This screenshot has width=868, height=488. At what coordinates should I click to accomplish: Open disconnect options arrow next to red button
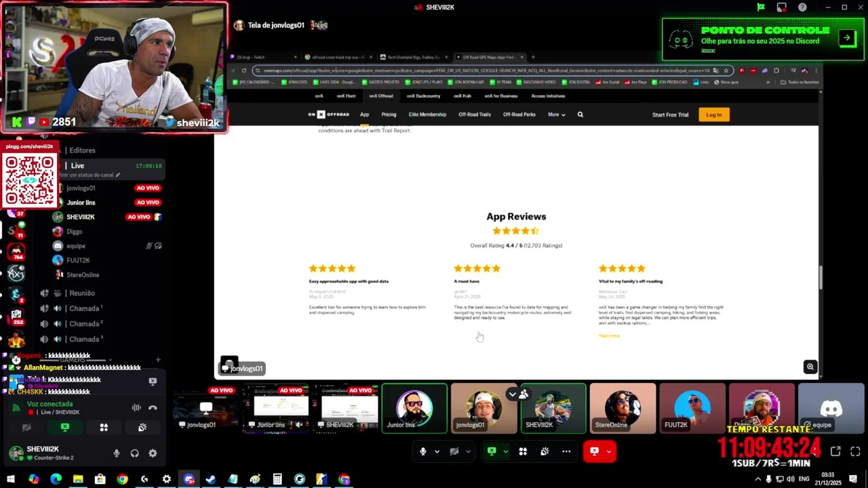[609, 451]
